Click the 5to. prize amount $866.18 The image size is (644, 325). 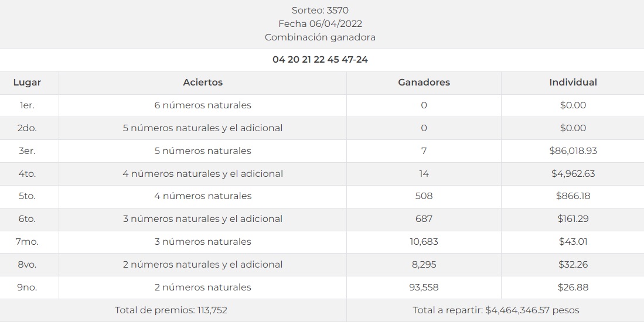click(x=573, y=196)
